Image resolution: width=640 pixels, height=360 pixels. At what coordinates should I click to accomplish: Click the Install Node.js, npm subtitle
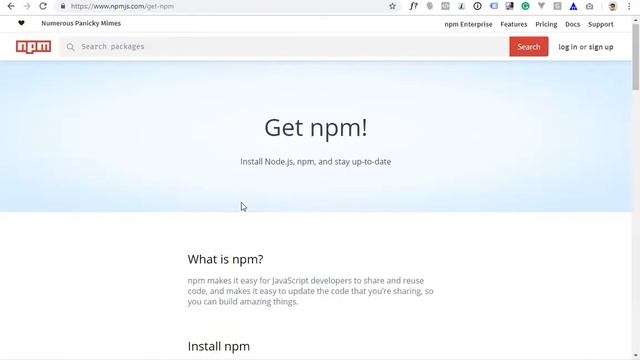point(316,162)
